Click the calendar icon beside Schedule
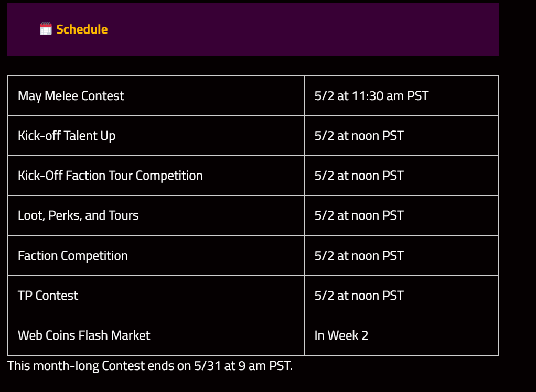Image resolution: width=536 pixels, height=392 pixels. (x=46, y=29)
